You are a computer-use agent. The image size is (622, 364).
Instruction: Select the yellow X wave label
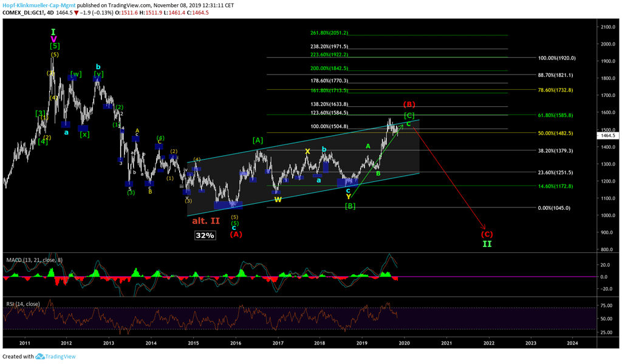pyautogui.click(x=307, y=151)
